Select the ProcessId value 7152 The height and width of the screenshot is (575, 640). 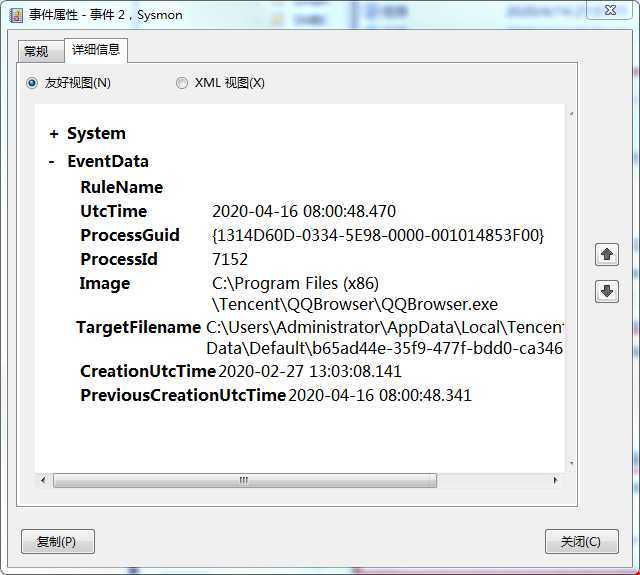tap(230, 260)
